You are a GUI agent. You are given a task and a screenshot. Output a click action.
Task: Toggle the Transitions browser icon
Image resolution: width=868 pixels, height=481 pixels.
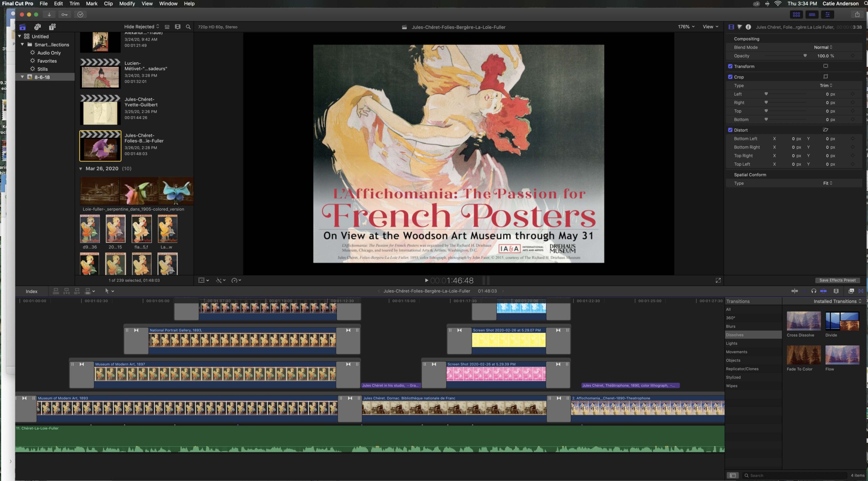[861, 291]
